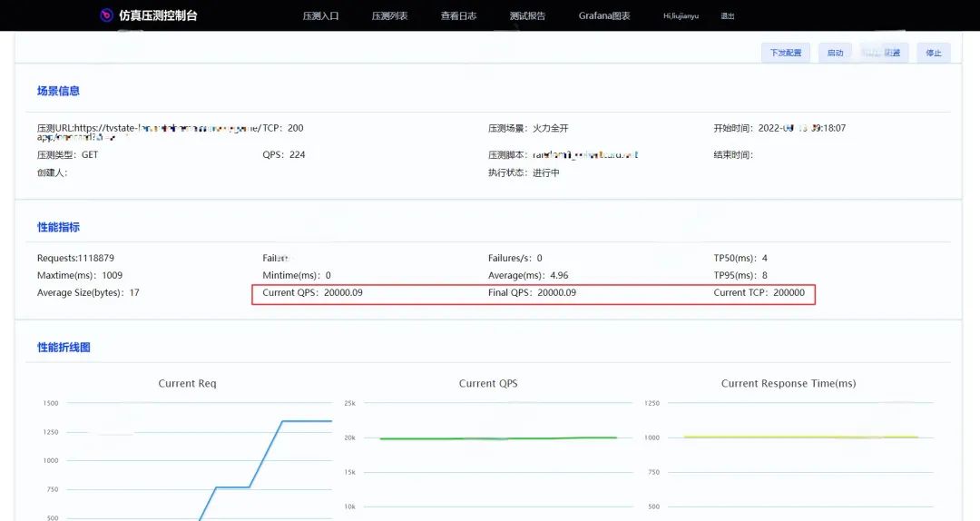Click the 下发配置 button

click(x=786, y=53)
